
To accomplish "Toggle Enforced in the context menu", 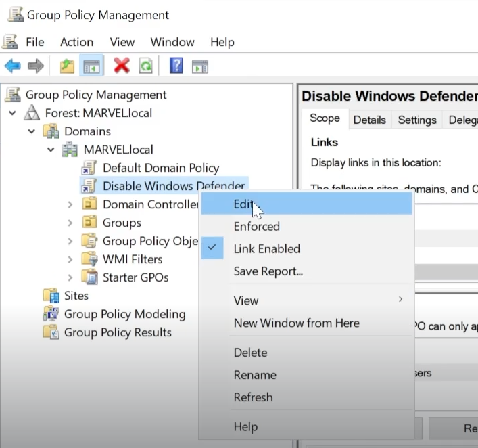I will 306,227.
